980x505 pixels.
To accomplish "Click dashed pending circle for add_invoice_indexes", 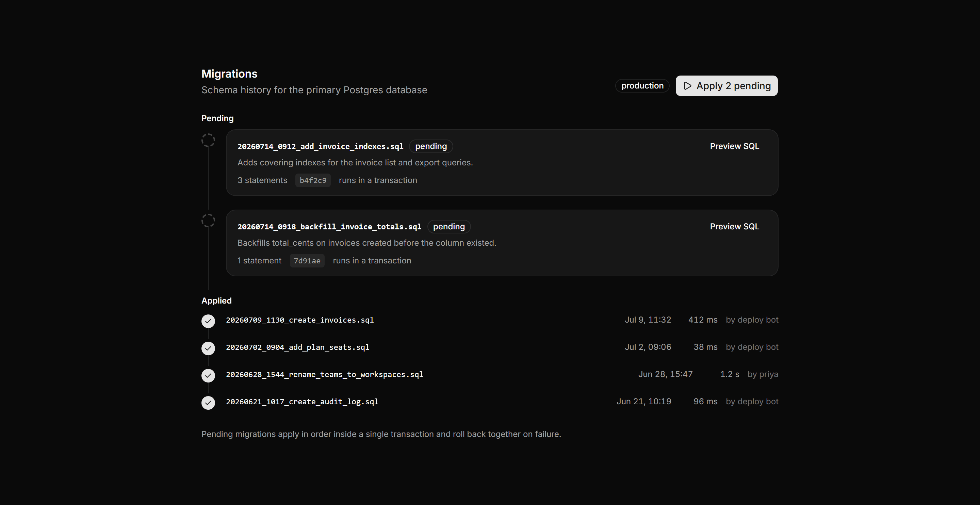I will click(x=208, y=141).
